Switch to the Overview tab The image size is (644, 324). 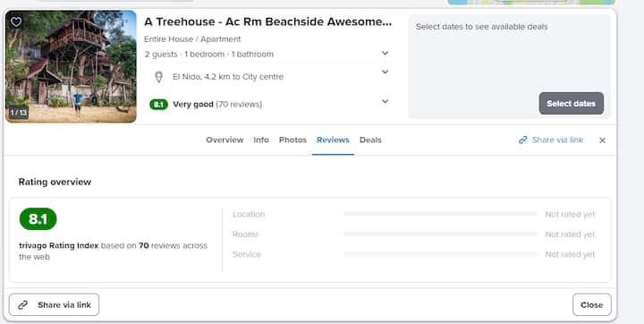point(225,140)
